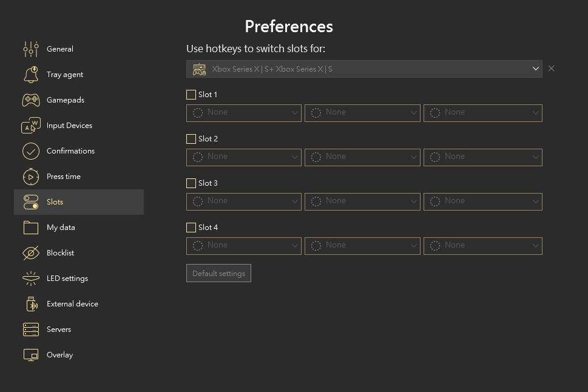
Task: Go to the Servers section
Action: [59, 329]
